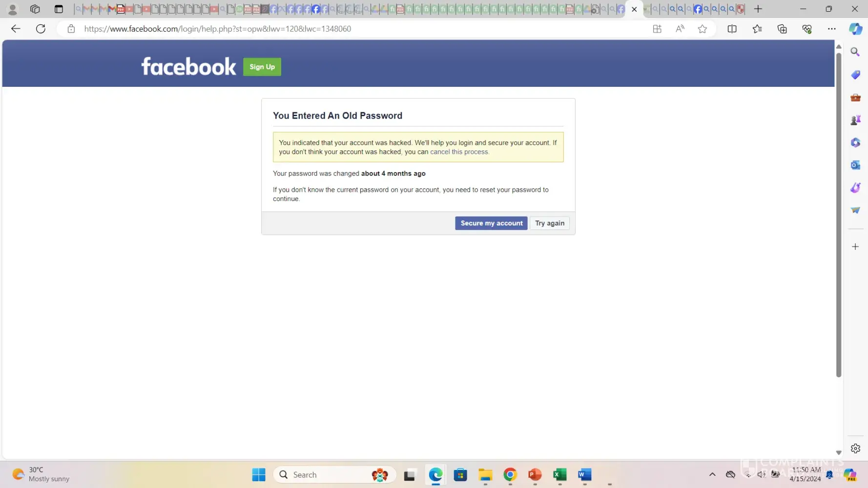Start Read aloud for this page

click(680, 29)
